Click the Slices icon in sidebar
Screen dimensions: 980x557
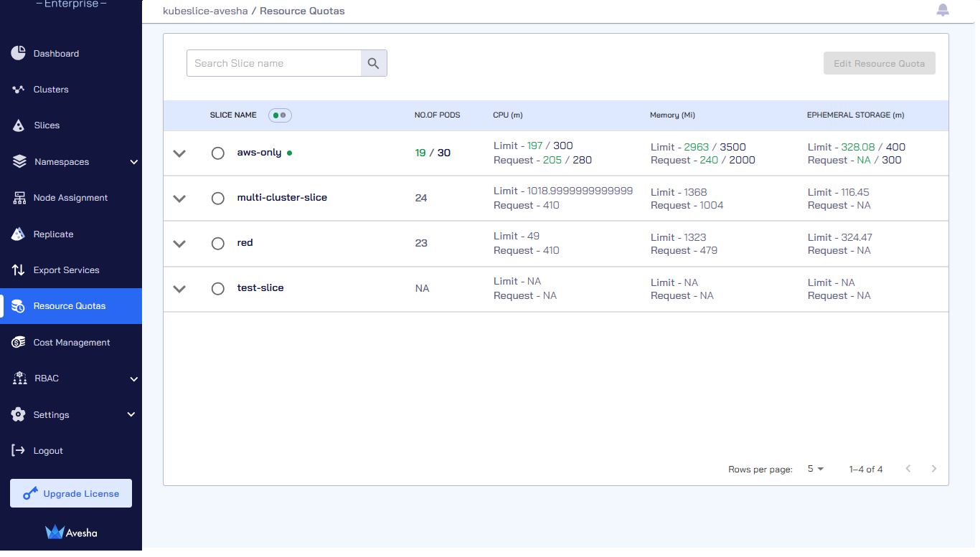pyautogui.click(x=19, y=125)
